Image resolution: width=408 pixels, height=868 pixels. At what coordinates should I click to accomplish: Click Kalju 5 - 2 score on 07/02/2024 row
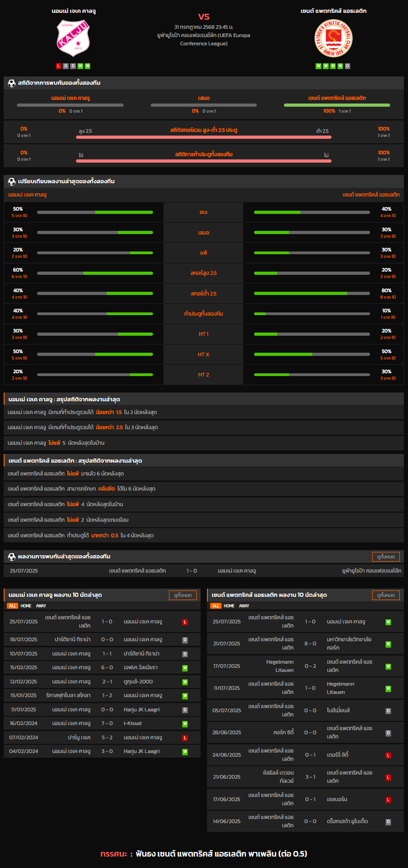coord(107,737)
